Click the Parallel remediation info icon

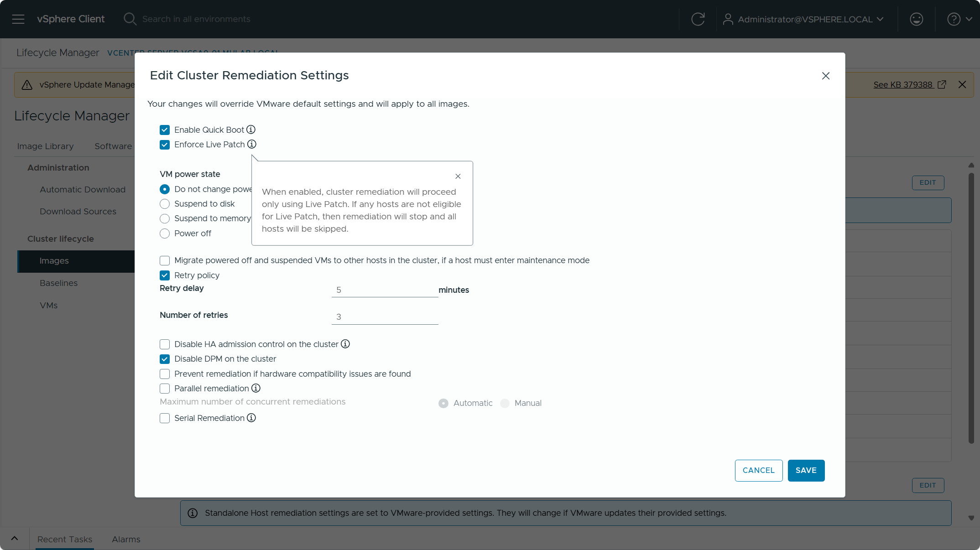[x=256, y=388]
